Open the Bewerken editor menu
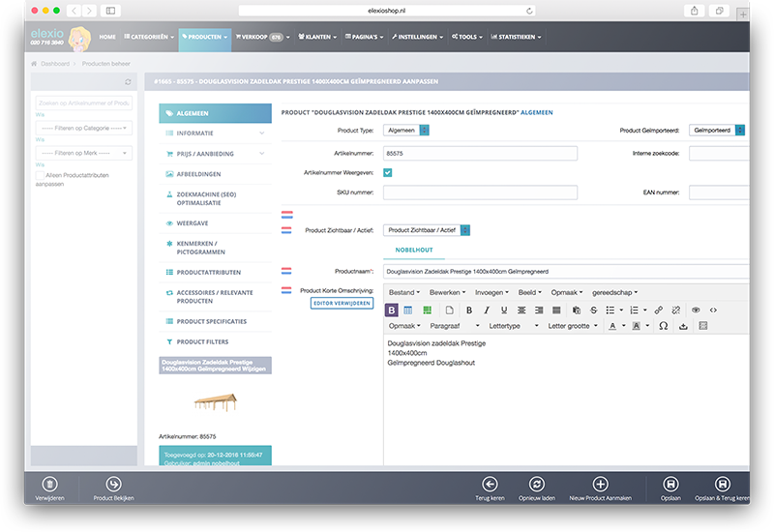This screenshot has height=532, width=774. click(x=447, y=292)
